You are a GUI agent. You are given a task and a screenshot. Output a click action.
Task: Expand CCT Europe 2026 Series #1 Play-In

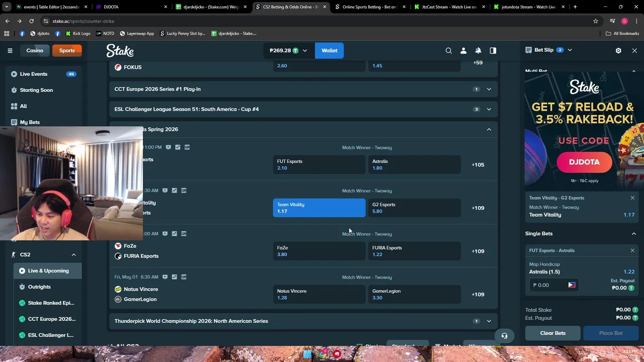pyautogui.click(x=303, y=89)
